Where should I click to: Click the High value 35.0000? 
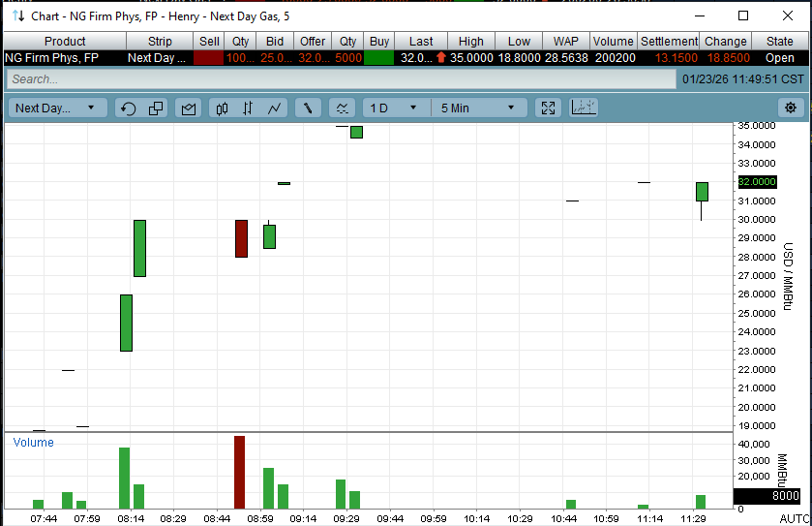471,57
